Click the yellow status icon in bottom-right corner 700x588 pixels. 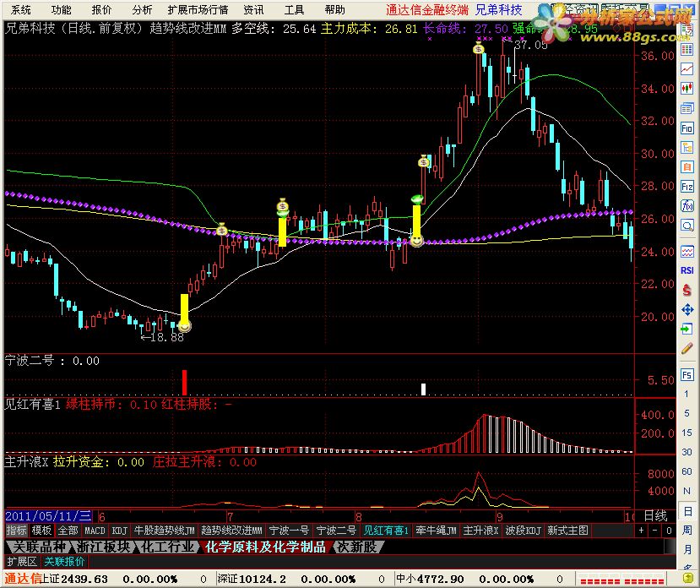click(x=688, y=579)
